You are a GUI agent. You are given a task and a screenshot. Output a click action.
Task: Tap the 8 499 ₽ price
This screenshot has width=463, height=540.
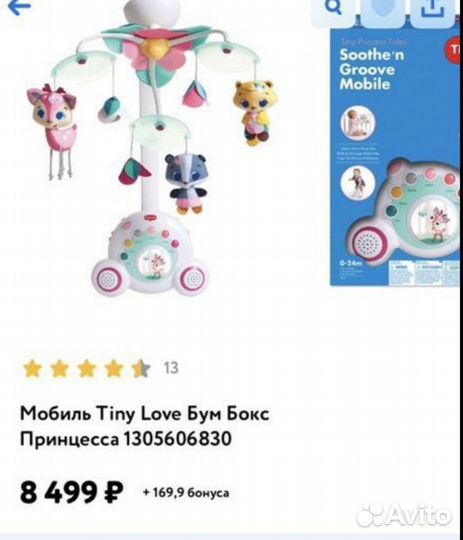pyautogui.click(x=72, y=493)
